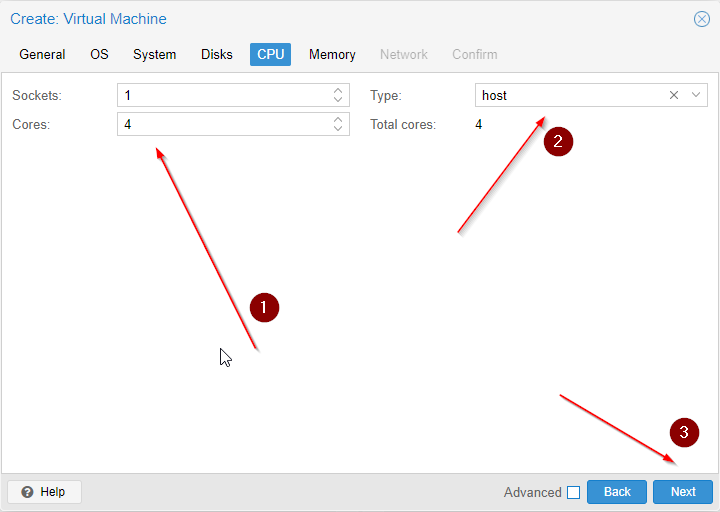Image resolution: width=720 pixels, height=512 pixels.
Task: Focus the Sockets input field
Action: 222,95
